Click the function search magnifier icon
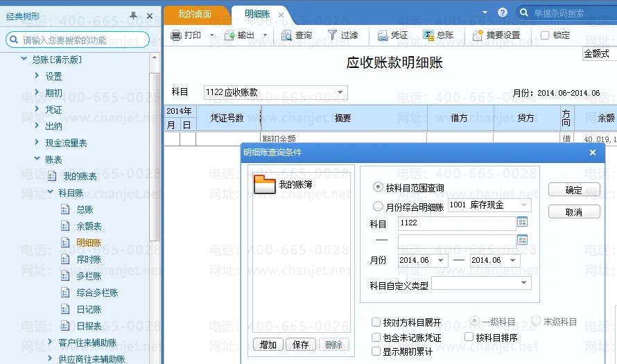Screen dimensions: 617x364 tap(14, 40)
